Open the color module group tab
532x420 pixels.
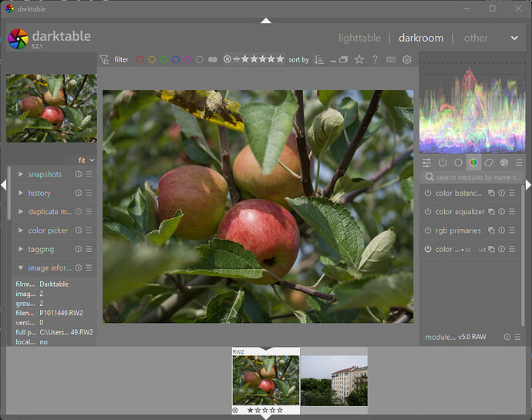click(473, 163)
